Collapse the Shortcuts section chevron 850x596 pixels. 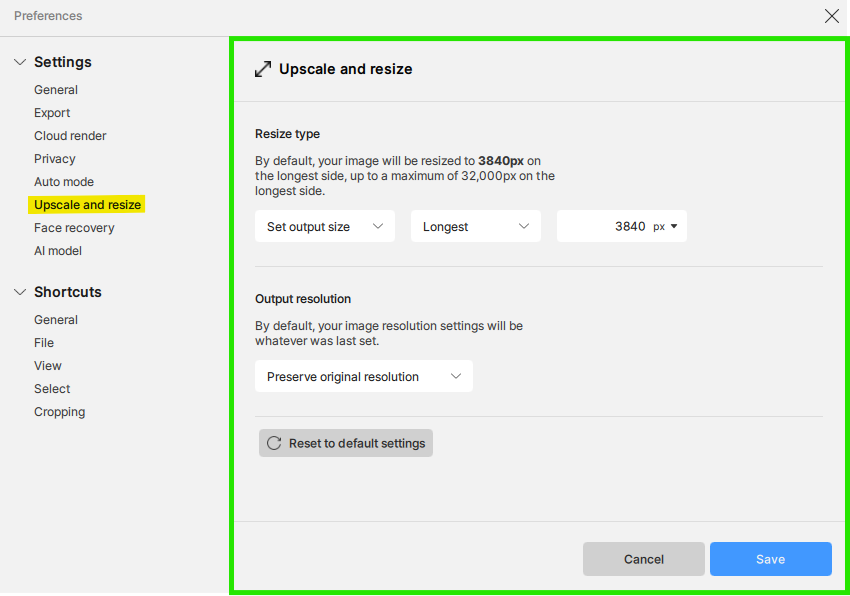pyautogui.click(x=20, y=292)
